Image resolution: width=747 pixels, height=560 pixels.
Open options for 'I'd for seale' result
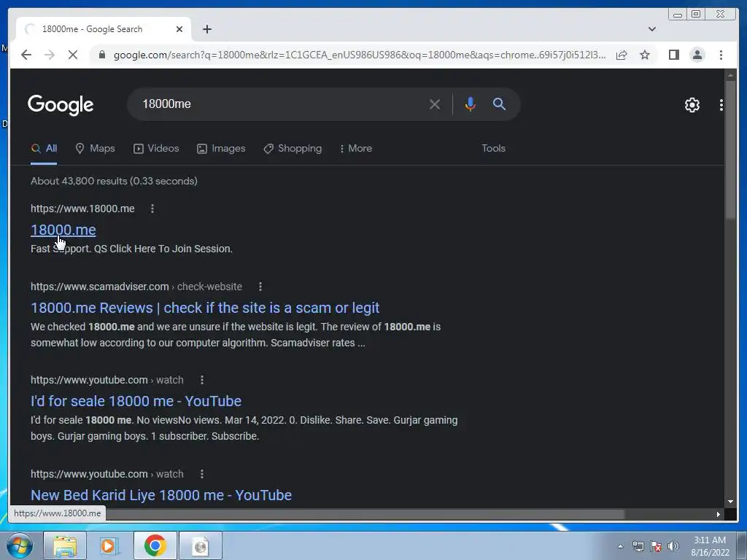(x=202, y=380)
